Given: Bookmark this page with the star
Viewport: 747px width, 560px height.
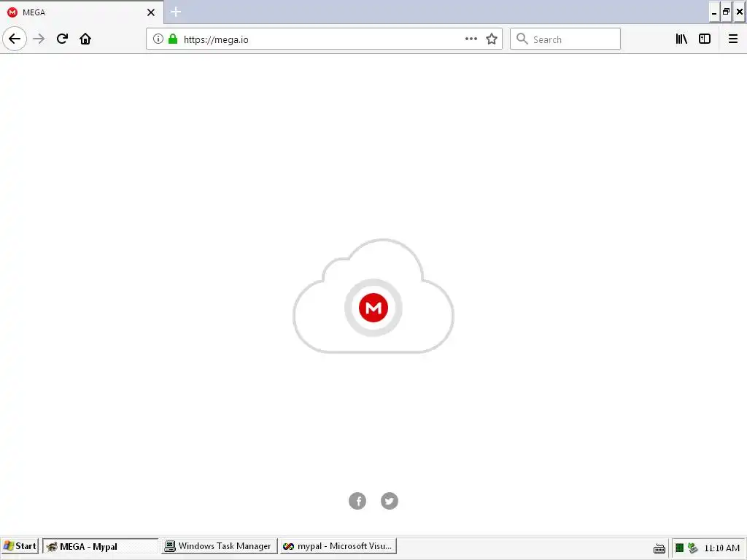Looking at the screenshot, I should tap(492, 39).
